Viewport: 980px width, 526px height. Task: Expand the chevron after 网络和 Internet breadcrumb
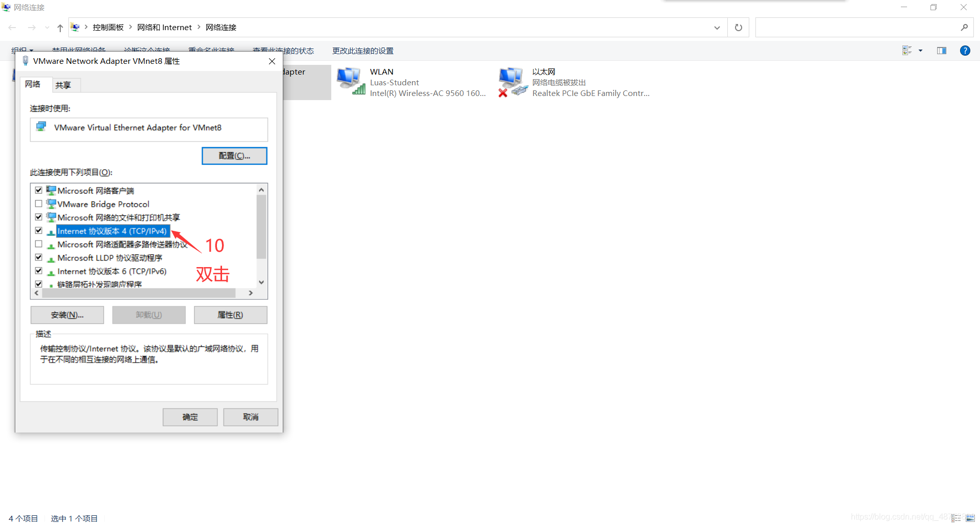199,27
